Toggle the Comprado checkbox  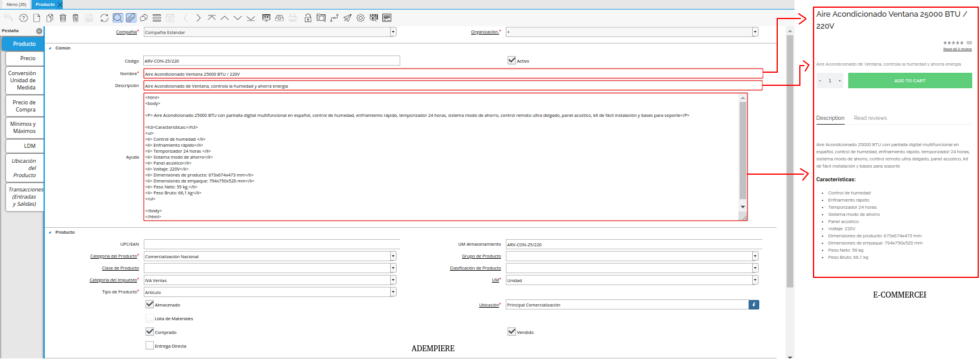coord(150,332)
